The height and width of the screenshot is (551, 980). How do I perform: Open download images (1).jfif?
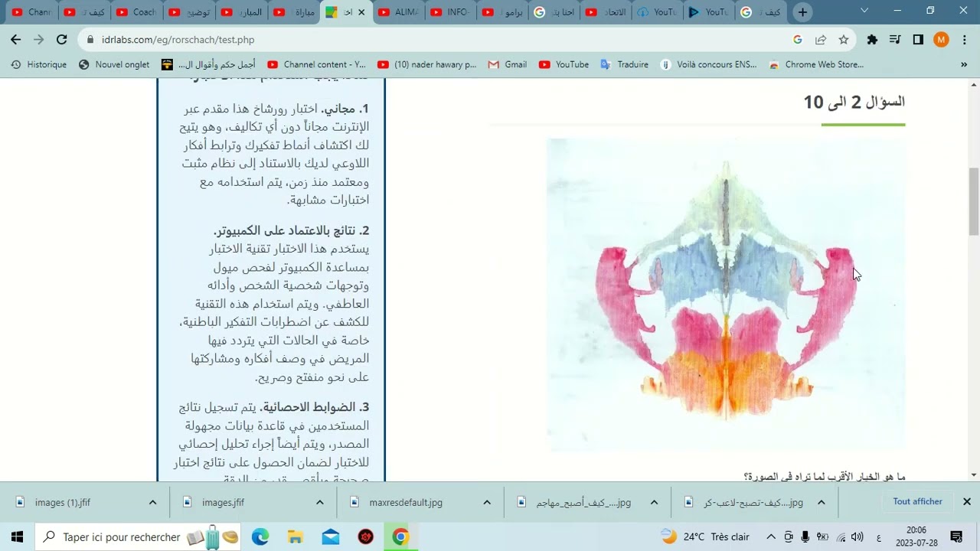point(54,502)
